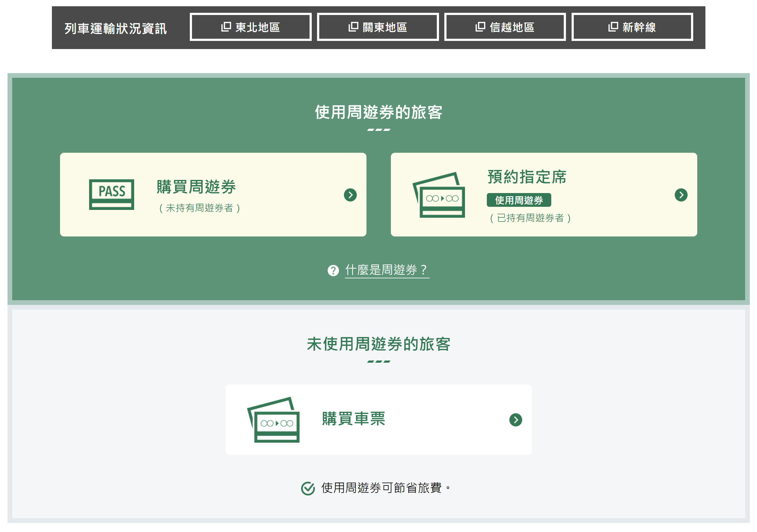Click arrow icon on 購買周遊券 card

(350, 195)
